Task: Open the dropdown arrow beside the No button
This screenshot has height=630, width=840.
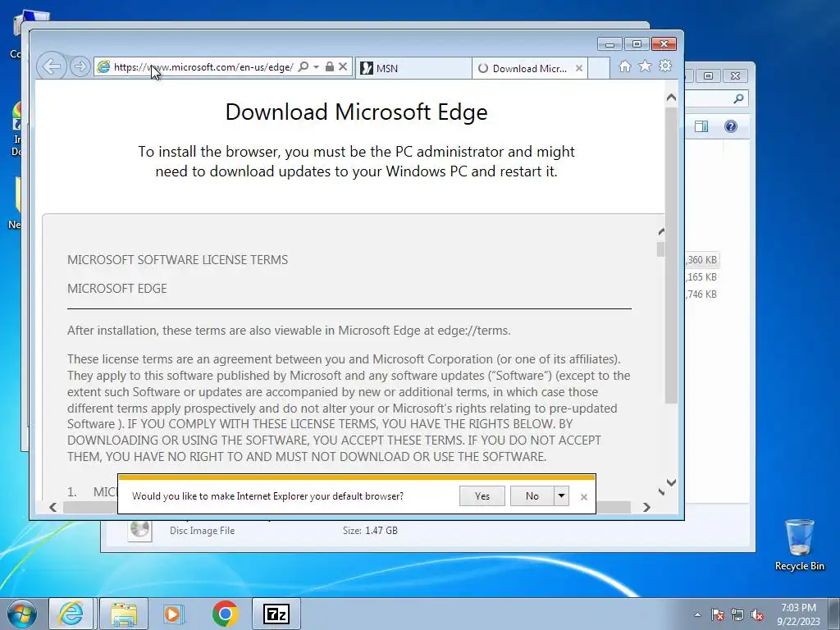Action: (x=561, y=496)
